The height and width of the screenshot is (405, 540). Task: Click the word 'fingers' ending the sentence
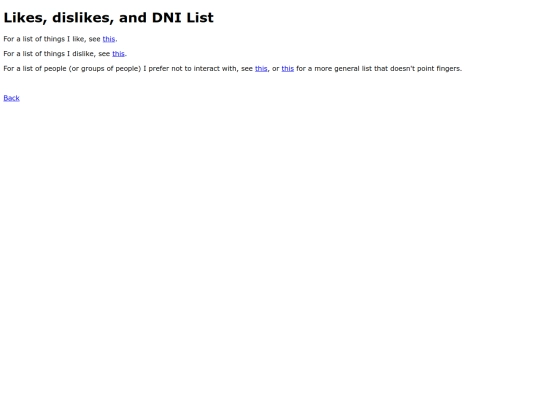(x=449, y=69)
